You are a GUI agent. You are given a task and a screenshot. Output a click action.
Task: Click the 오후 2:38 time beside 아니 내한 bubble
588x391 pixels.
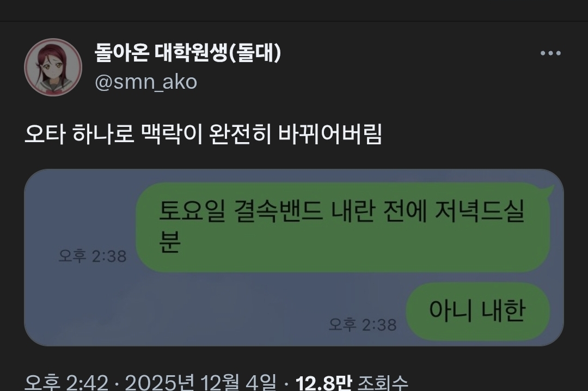pos(363,325)
